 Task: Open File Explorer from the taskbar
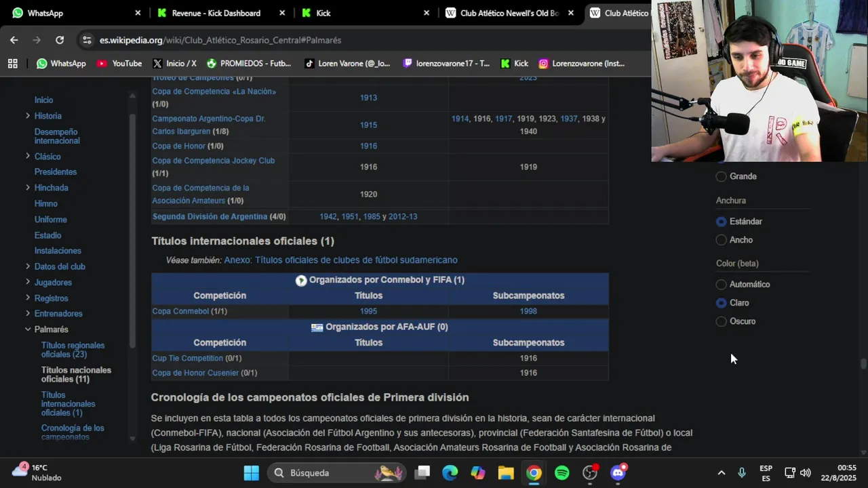tap(506, 472)
